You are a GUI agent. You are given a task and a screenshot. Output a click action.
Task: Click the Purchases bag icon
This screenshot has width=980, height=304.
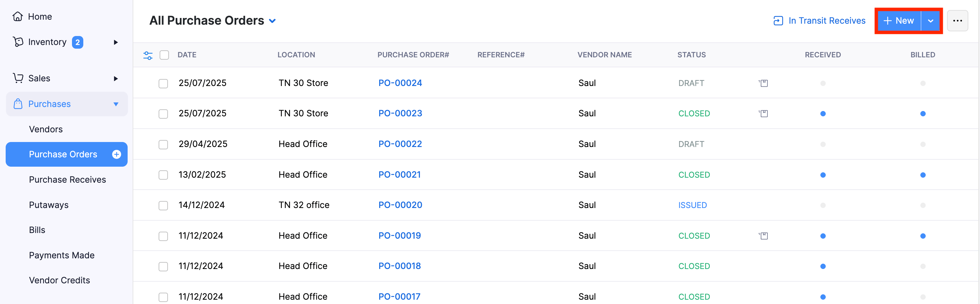[x=18, y=104]
